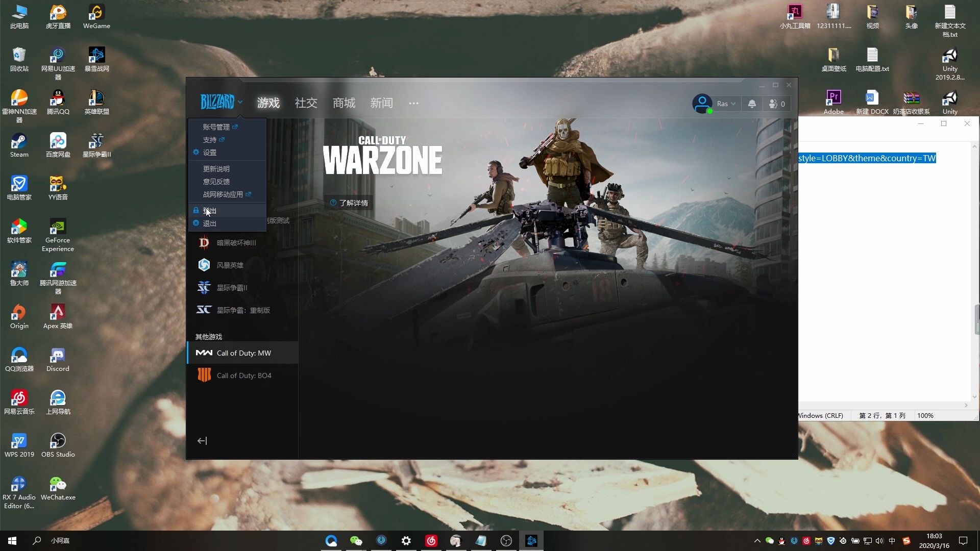Open WeGame desktop icon

(96, 16)
